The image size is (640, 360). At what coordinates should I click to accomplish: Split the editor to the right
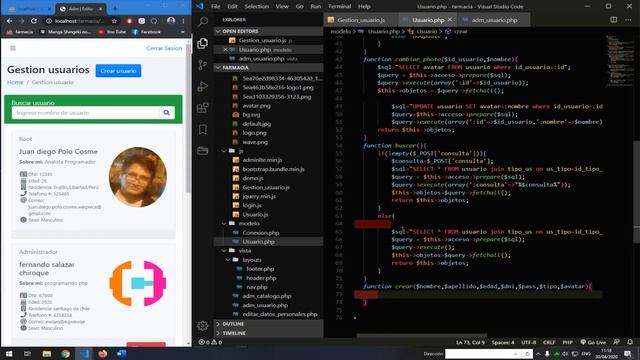[613, 20]
